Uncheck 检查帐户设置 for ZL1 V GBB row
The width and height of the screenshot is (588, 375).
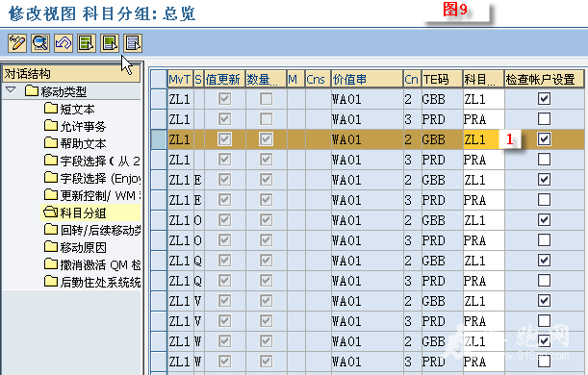pyautogui.click(x=544, y=301)
